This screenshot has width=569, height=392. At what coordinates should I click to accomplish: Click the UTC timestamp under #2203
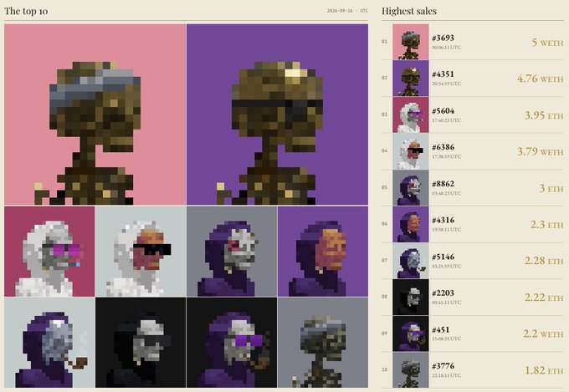click(x=446, y=303)
